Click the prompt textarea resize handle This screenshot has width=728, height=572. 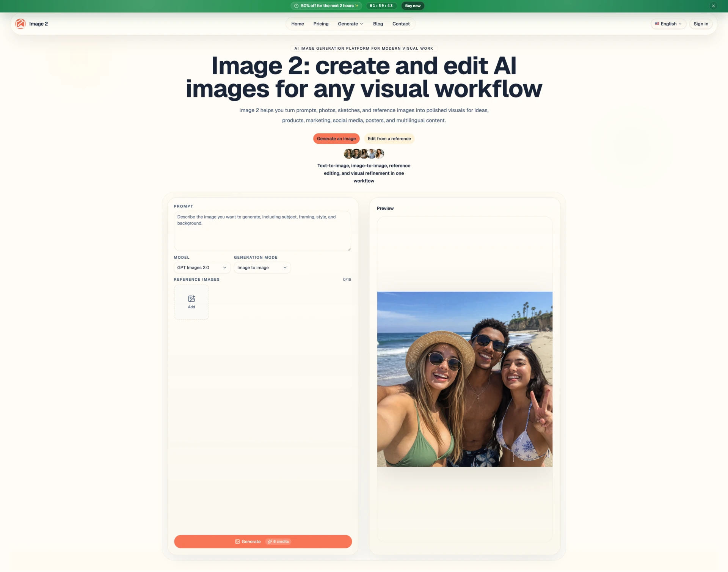(x=349, y=249)
